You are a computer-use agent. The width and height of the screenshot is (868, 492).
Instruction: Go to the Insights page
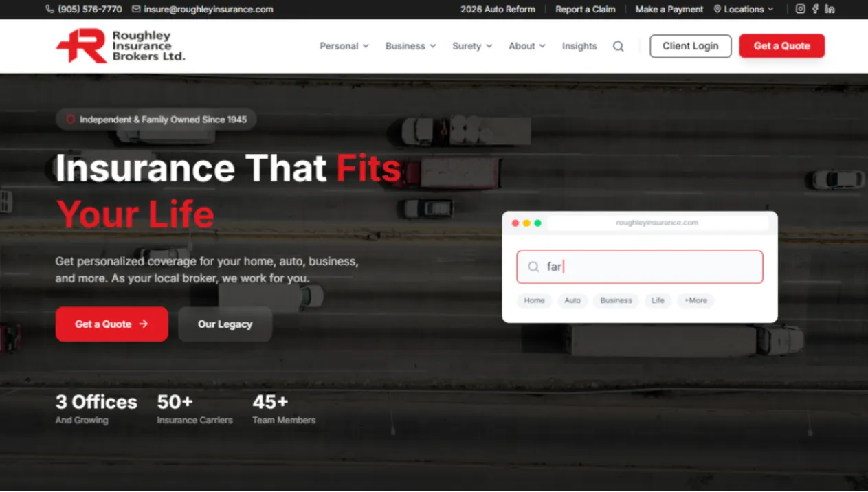[x=579, y=46]
